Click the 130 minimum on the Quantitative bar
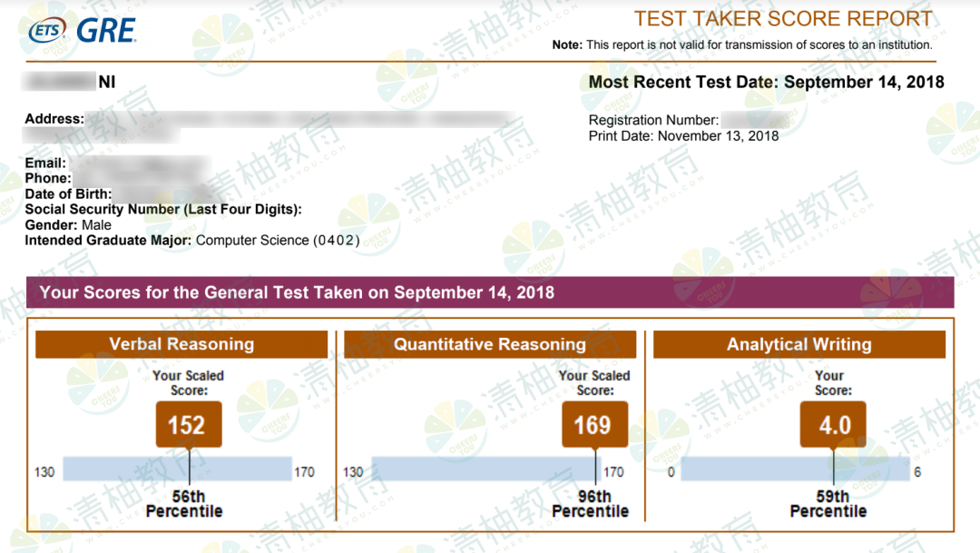980x553 pixels. pos(353,472)
